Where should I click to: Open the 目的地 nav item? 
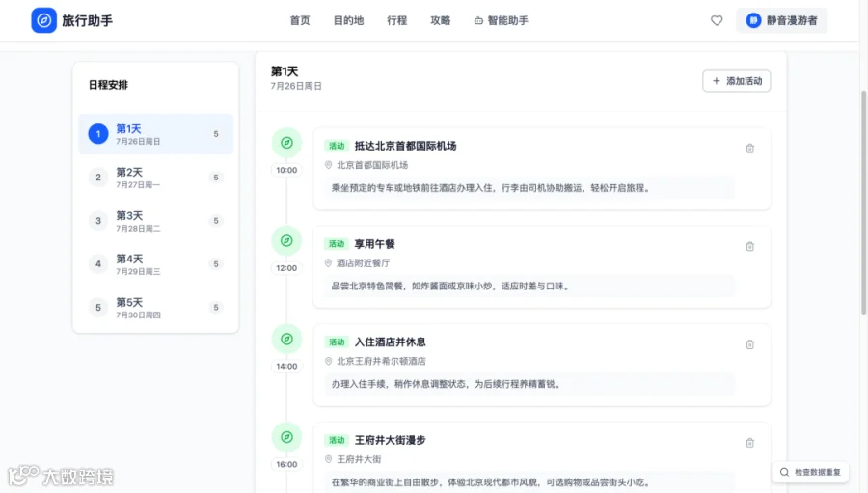[348, 20]
